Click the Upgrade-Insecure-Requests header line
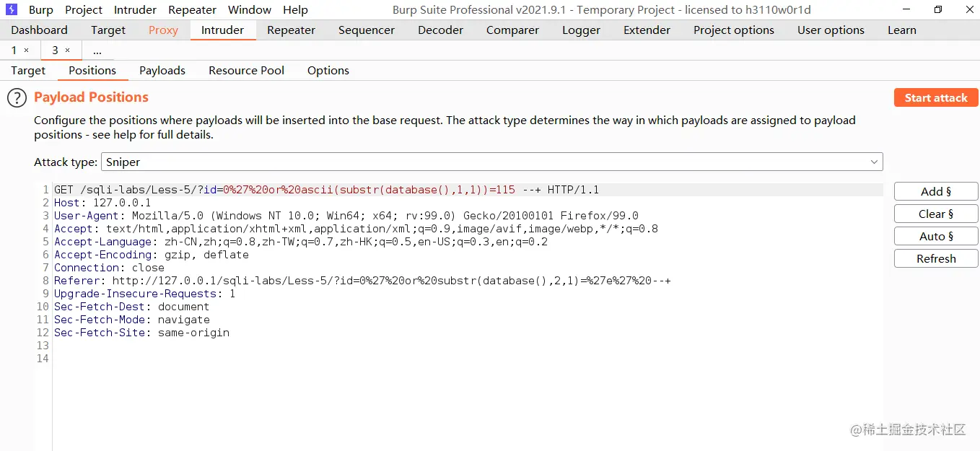This screenshot has width=980, height=451. (144, 294)
